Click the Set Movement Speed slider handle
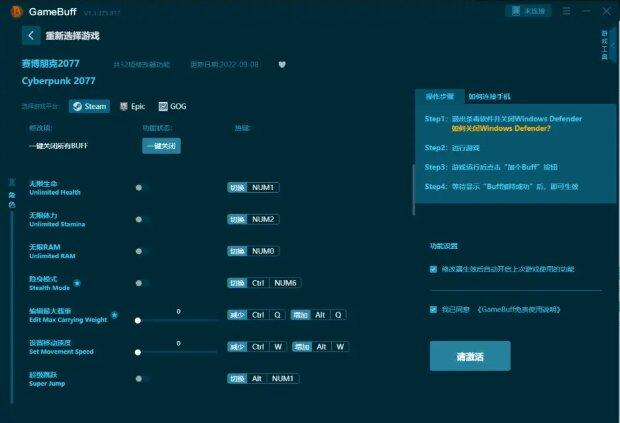The height and width of the screenshot is (423, 620). [138, 352]
